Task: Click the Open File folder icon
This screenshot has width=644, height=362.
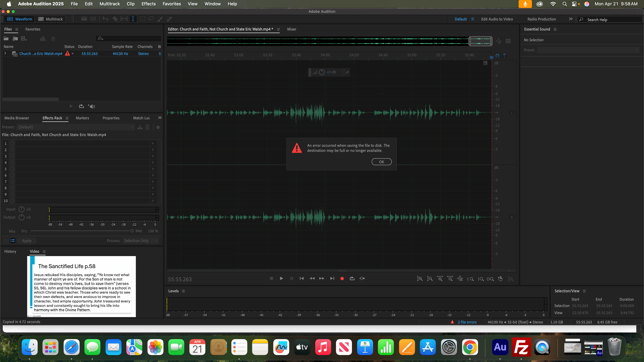Action: click(6, 39)
